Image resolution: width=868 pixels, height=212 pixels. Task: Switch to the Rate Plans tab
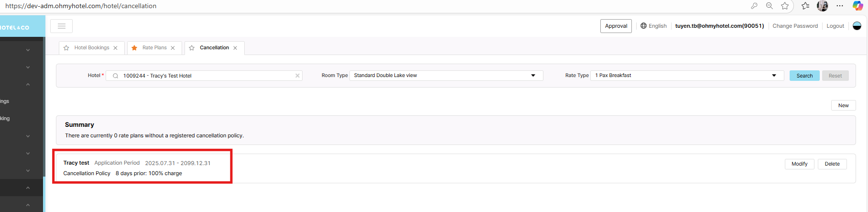(154, 48)
